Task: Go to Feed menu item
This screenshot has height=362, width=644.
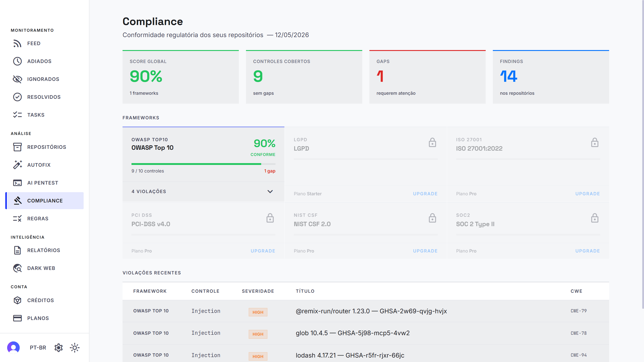Action: click(44, 44)
